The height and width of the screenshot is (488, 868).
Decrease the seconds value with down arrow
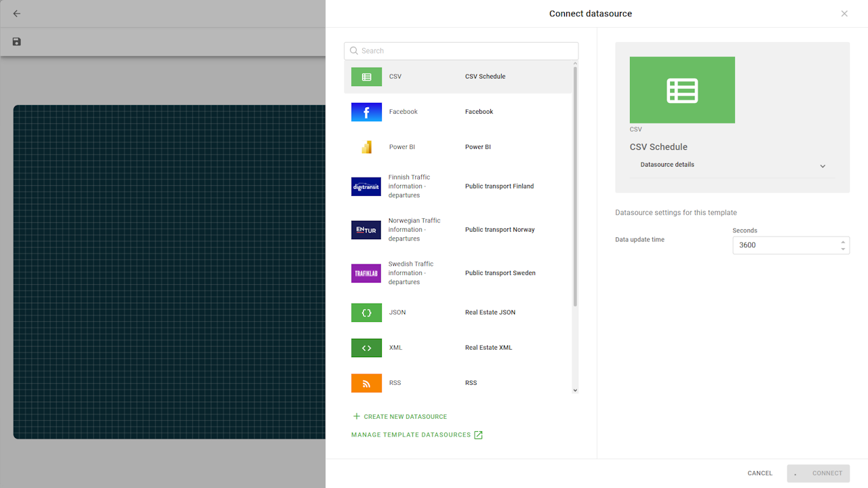click(843, 249)
